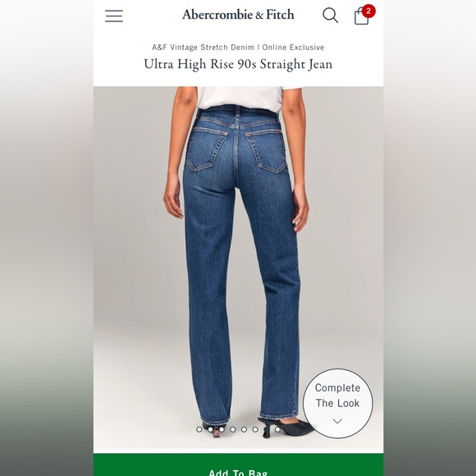Viewport: 476px width, 476px height.
Task: Click the A&F Vintage Stretch Denim label
Action: [x=203, y=48]
